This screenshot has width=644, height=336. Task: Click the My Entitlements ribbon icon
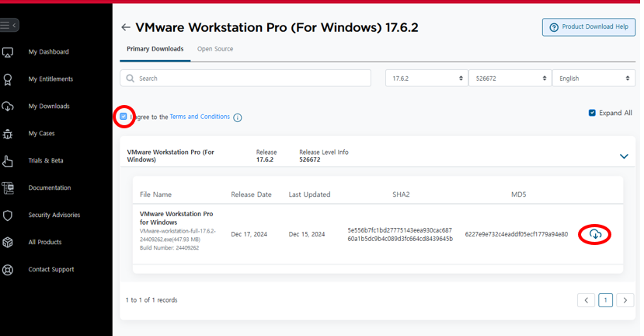click(x=8, y=79)
